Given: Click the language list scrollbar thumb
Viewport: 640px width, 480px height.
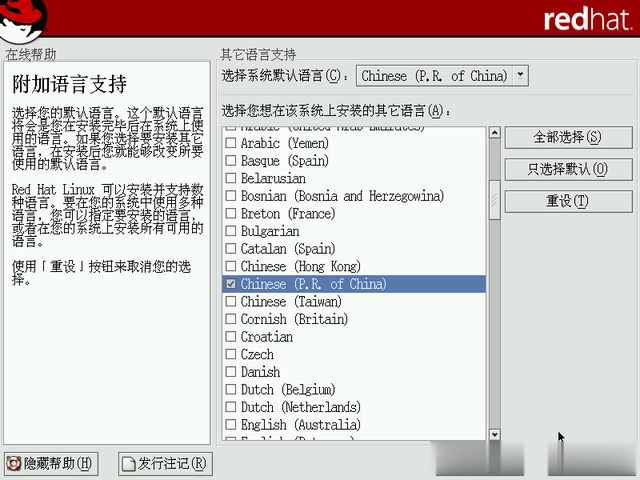Looking at the screenshot, I should point(495,200).
